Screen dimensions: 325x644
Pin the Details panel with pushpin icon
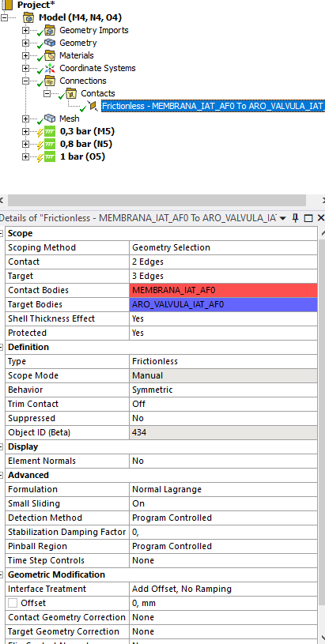pyautogui.click(x=296, y=217)
